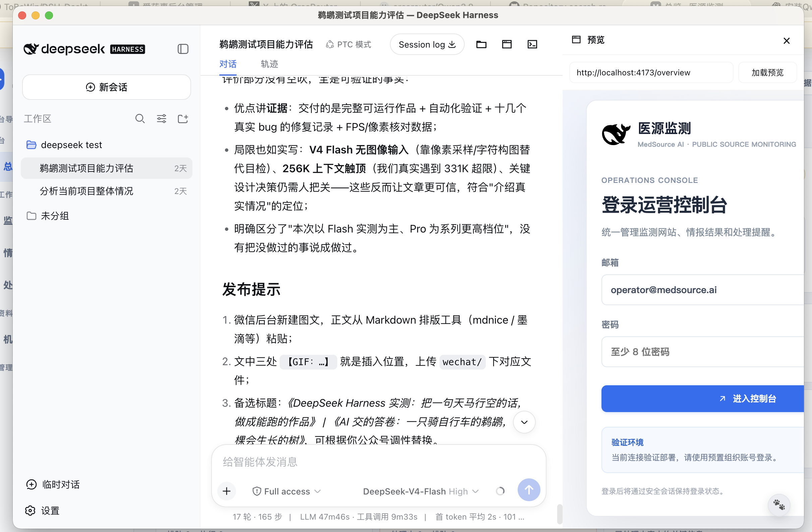Viewport: 812px width, 532px height.
Task: Click 加载预览 to load preview
Action: 767,73
